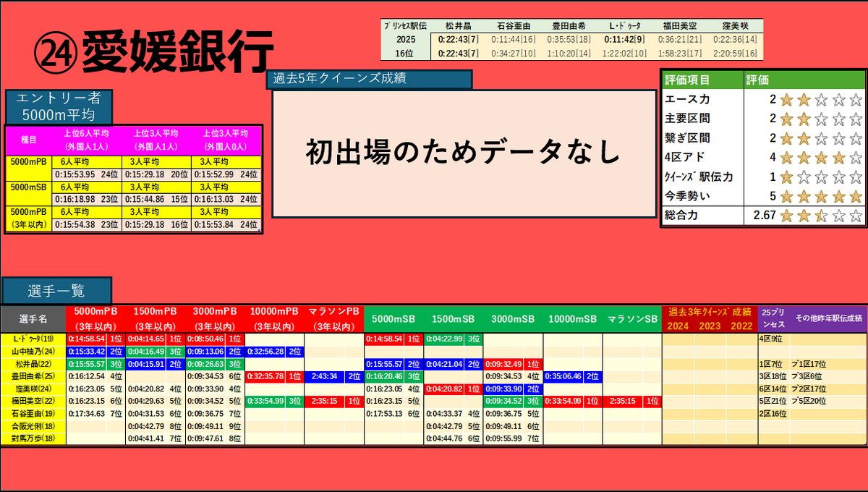Click the 0:15:44.86 three-runner SB average
The image size is (868, 492).
click(145, 198)
